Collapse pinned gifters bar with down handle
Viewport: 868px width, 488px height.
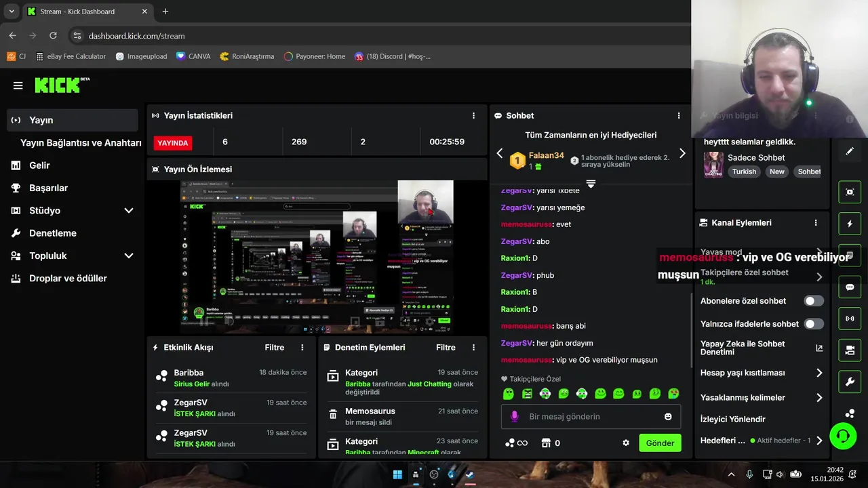coord(591,184)
